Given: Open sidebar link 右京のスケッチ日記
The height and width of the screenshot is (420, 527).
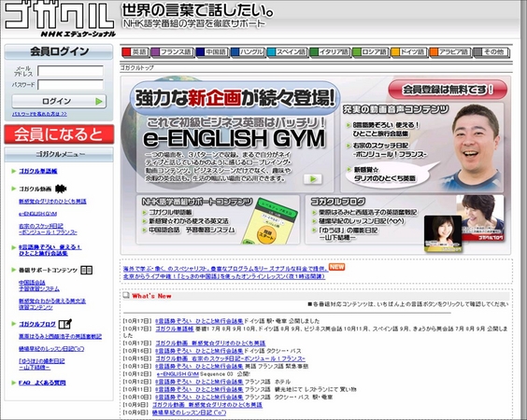Looking at the screenshot, I should coord(48,229).
